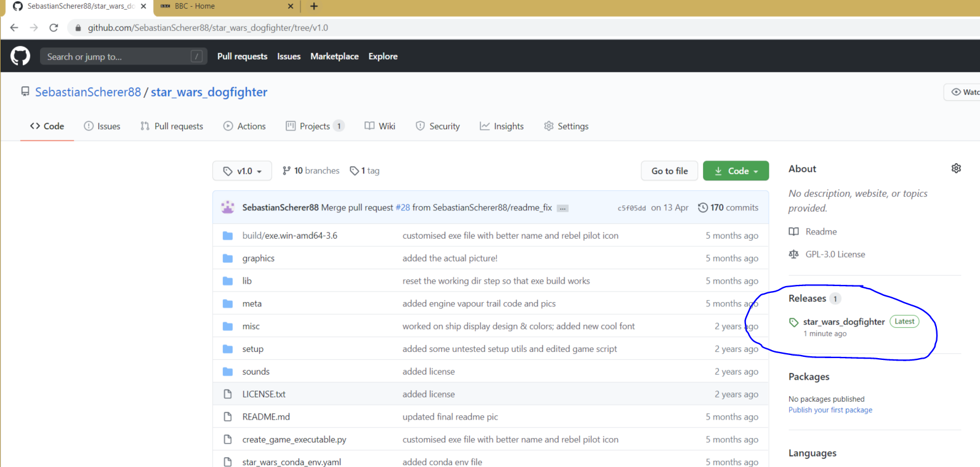Open the Insights tab
This screenshot has height=467, width=980.
pyautogui.click(x=502, y=126)
